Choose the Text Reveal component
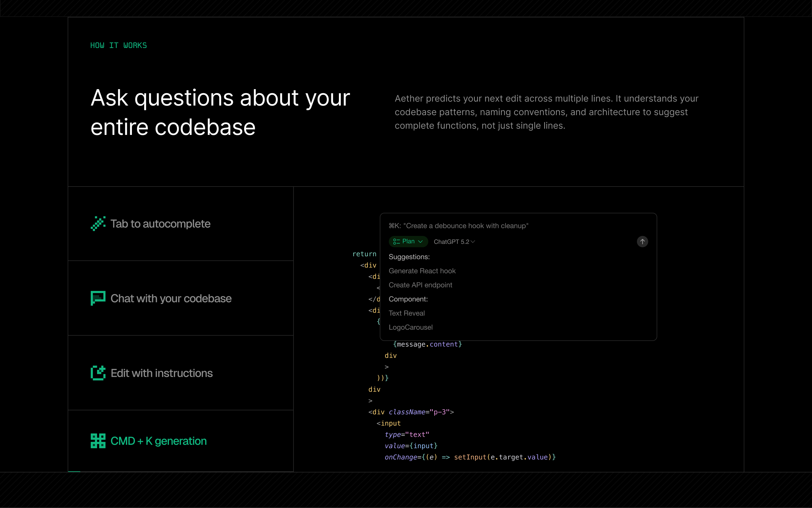This screenshot has width=812, height=508. [x=406, y=313]
